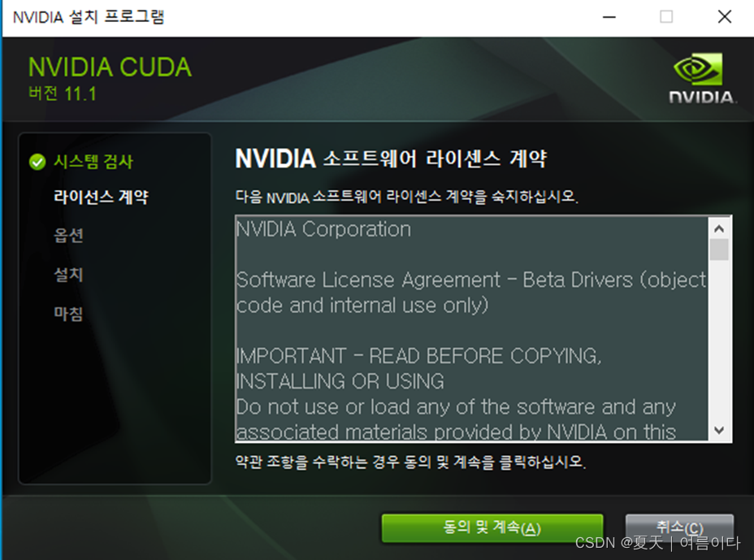Select the 시스템 검사 step

[x=93, y=162]
